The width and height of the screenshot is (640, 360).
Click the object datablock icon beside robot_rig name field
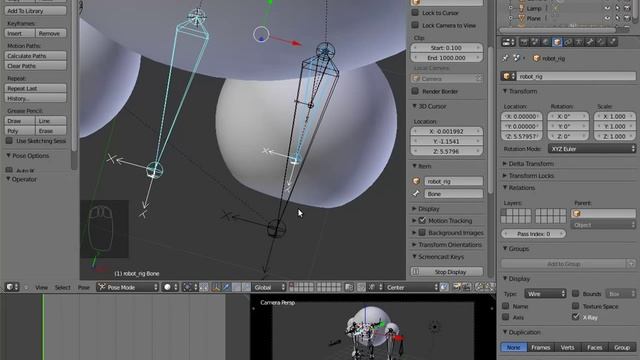508,76
